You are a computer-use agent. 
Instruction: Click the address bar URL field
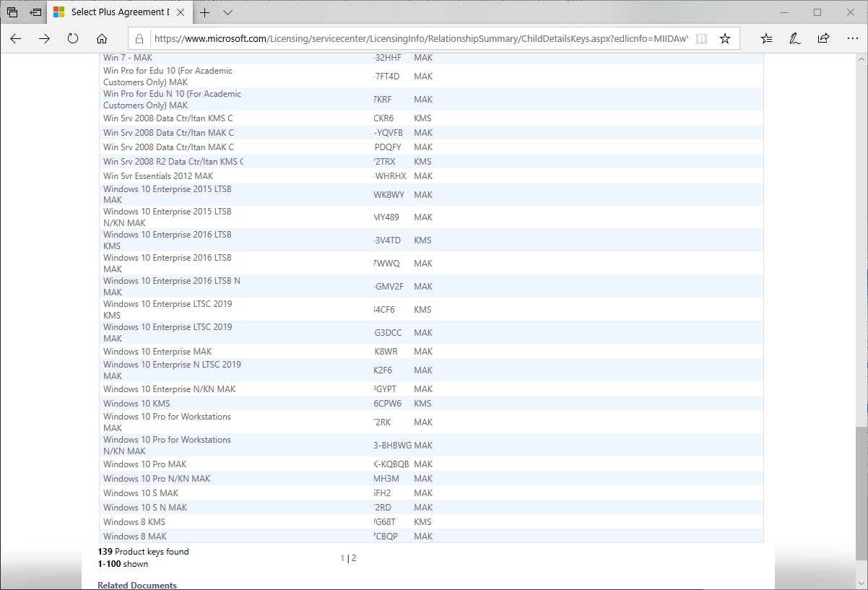(x=419, y=39)
